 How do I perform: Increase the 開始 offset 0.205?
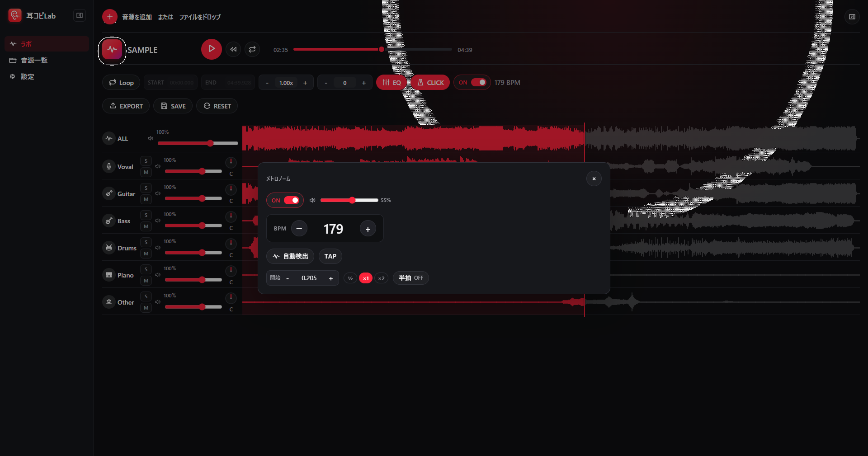[x=331, y=278]
